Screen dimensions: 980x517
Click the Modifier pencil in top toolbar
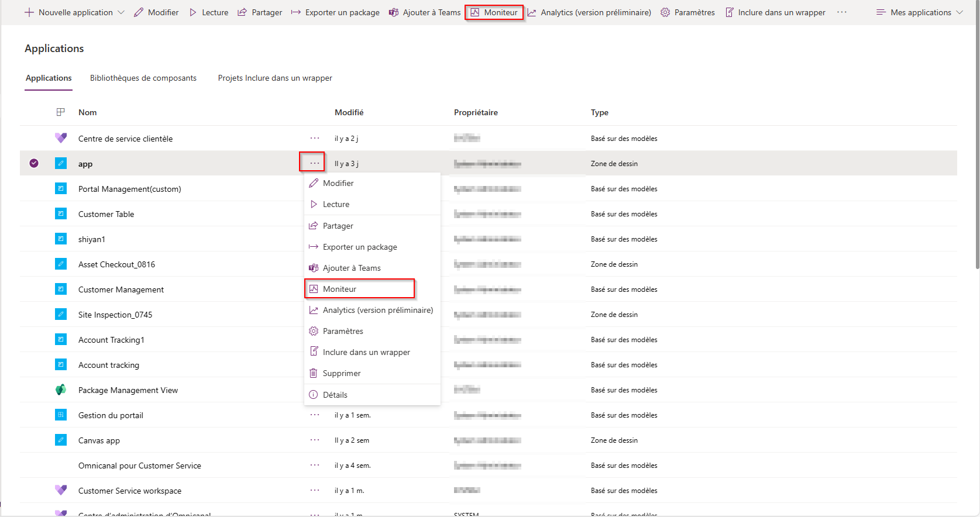[x=139, y=12]
